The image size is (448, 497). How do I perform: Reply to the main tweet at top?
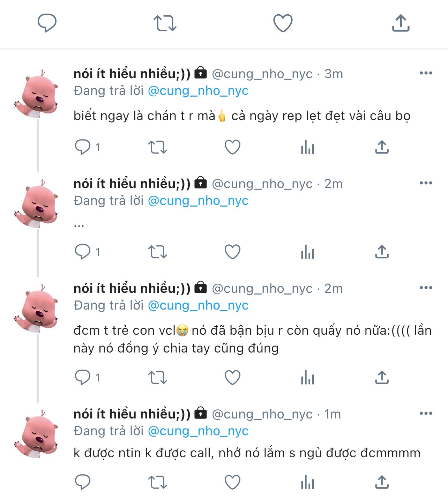[47, 23]
